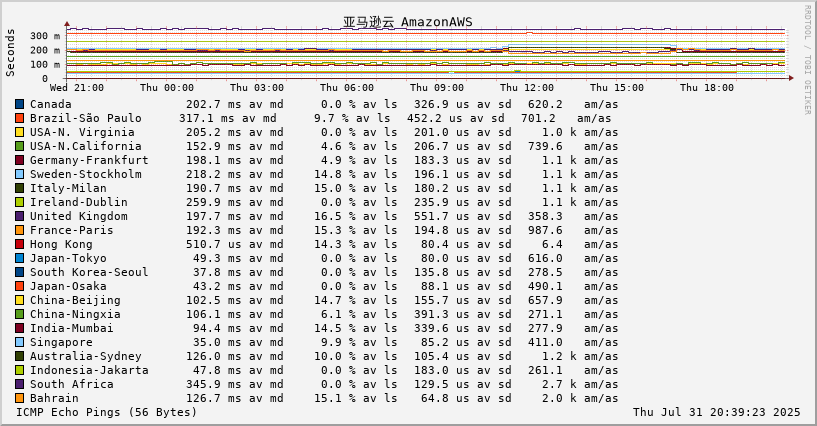Select the Brazil-São Paulo legend label
817x426 pixels.
point(85,118)
